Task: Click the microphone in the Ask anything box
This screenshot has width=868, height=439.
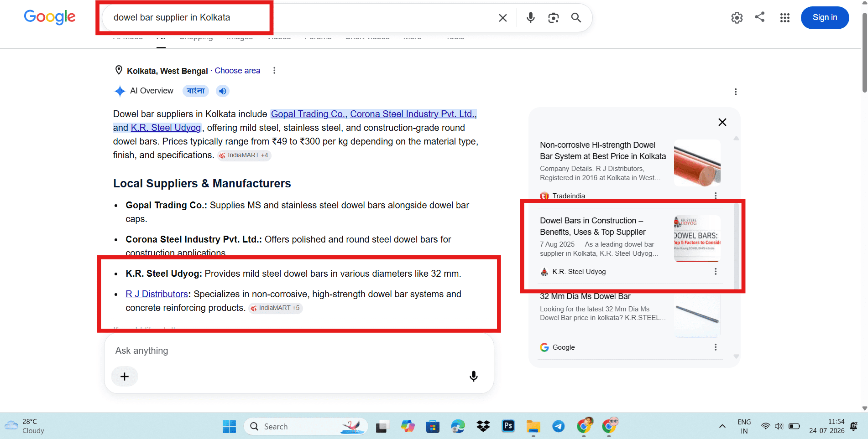Action: click(474, 376)
